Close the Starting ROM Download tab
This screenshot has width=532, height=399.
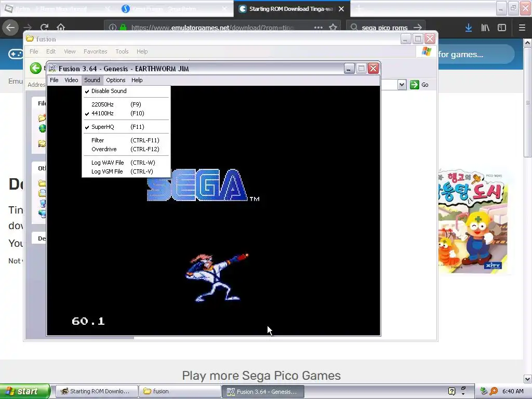point(341,9)
